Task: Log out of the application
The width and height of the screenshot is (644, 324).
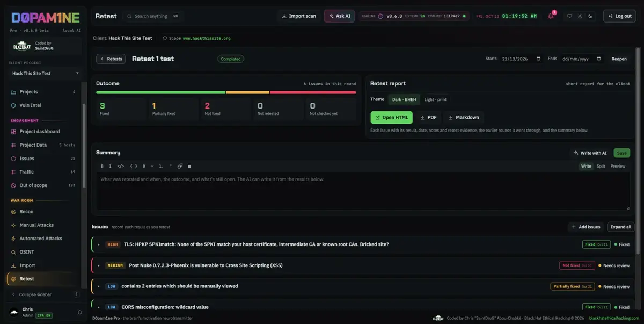Action: [619, 16]
